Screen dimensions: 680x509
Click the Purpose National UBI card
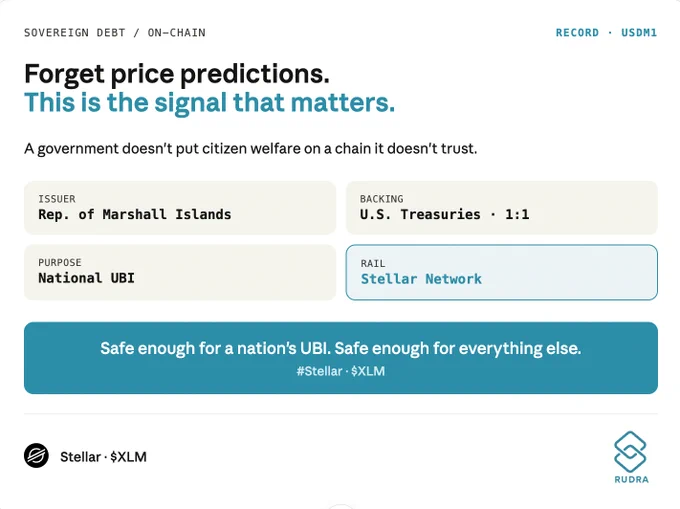pyautogui.click(x=180, y=272)
